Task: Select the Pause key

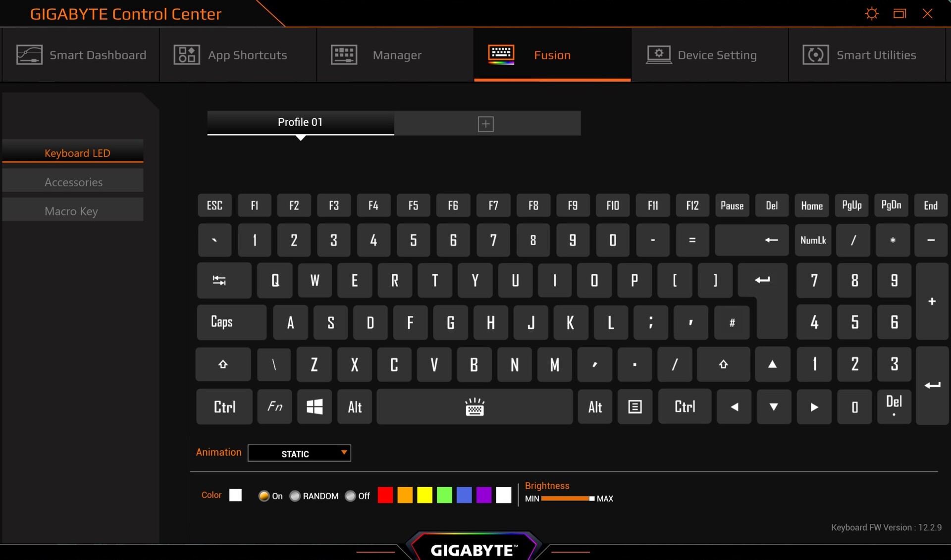Action: pos(732,205)
